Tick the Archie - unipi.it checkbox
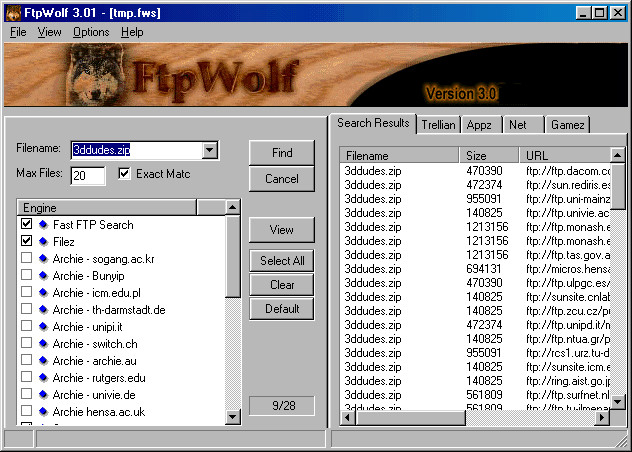Image resolution: width=632 pixels, height=452 pixels. point(27,326)
